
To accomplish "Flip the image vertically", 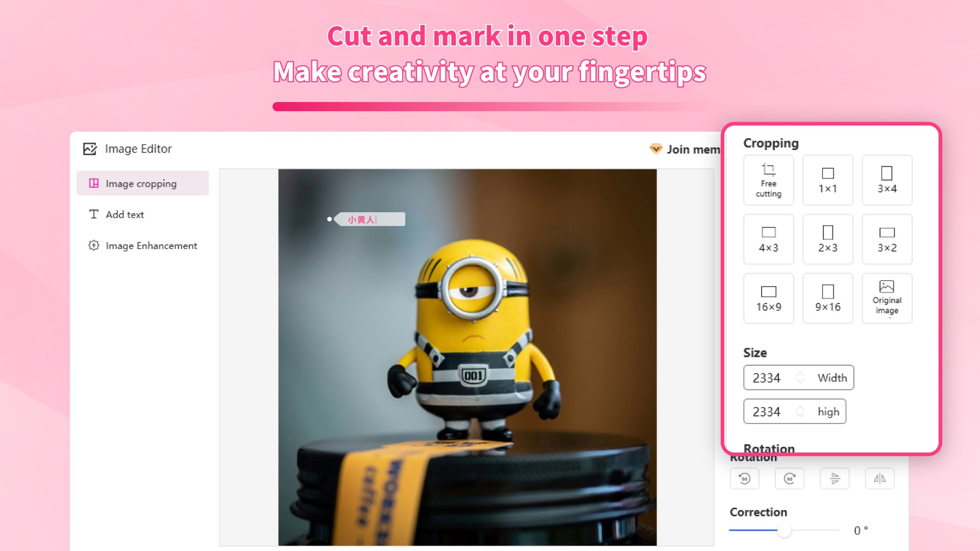I will pyautogui.click(x=835, y=479).
